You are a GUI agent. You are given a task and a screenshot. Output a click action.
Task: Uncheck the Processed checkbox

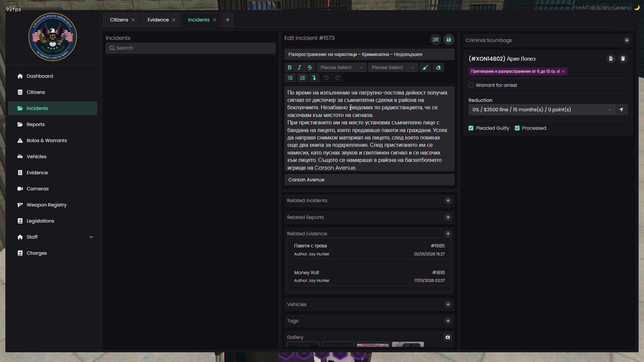517,128
